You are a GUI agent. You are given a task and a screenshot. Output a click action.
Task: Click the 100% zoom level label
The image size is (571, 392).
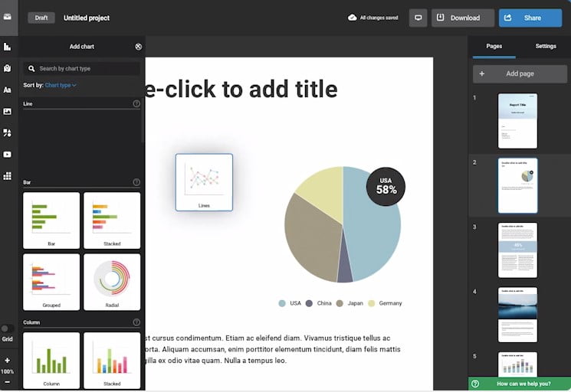click(x=8, y=371)
